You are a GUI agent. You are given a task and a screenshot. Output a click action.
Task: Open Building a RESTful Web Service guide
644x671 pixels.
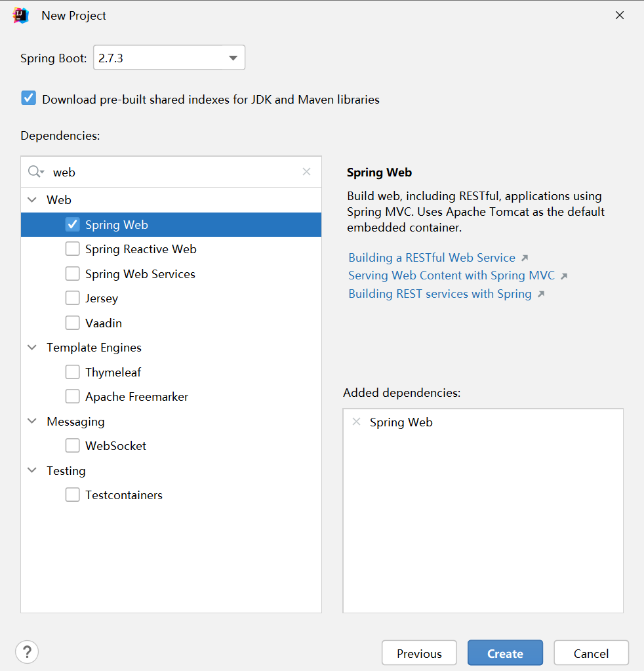pos(432,258)
